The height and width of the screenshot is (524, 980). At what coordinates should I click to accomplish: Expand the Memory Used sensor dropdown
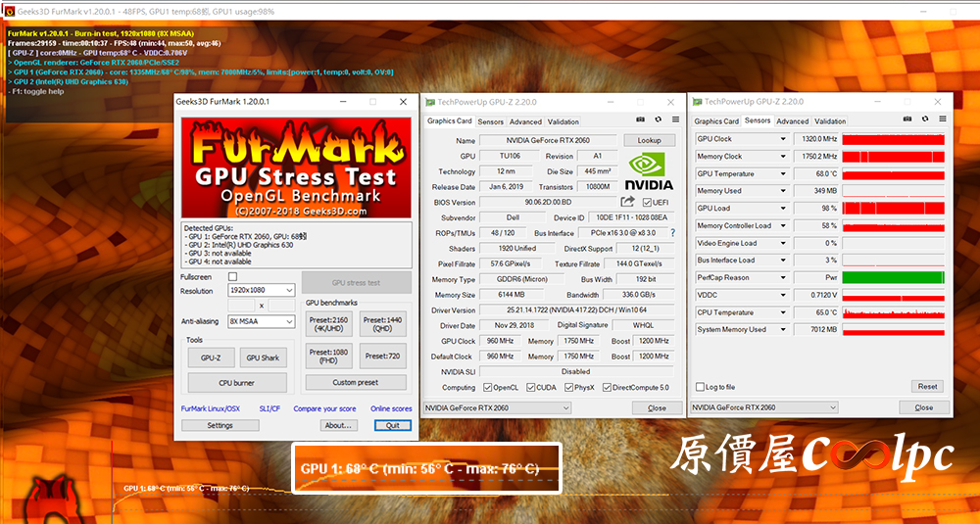[782, 190]
